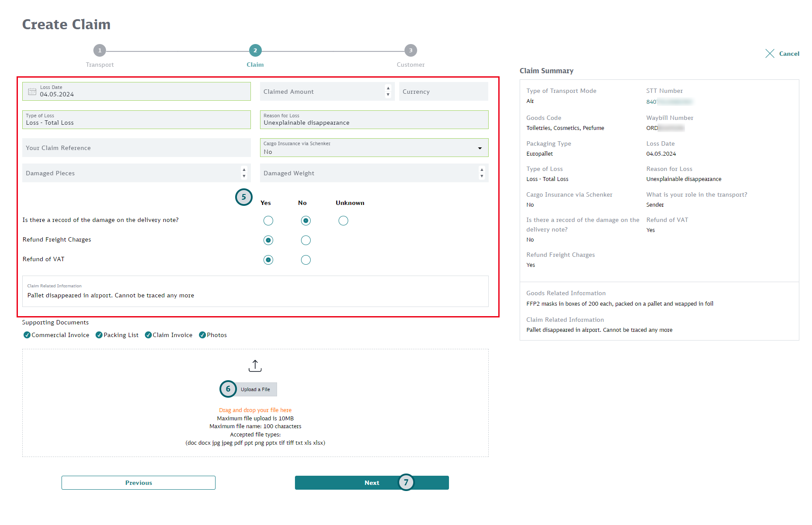Image resolution: width=812 pixels, height=525 pixels.
Task: Select Unknown for damage on delivery note
Action: tap(343, 221)
